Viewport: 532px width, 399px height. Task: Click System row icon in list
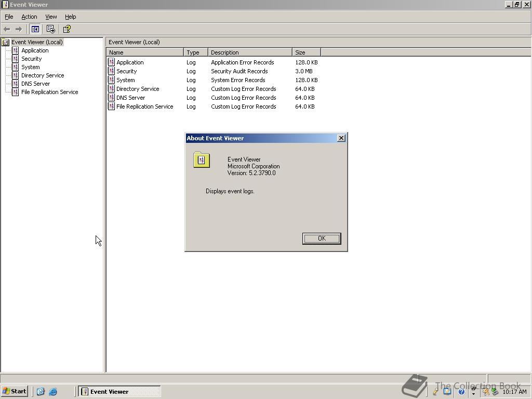pos(111,79)
